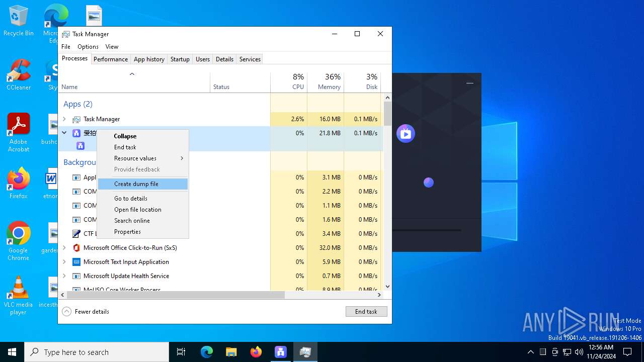
Task: Select the Adobe Acrobat desktop icon
Action: [x=19, y=133]
